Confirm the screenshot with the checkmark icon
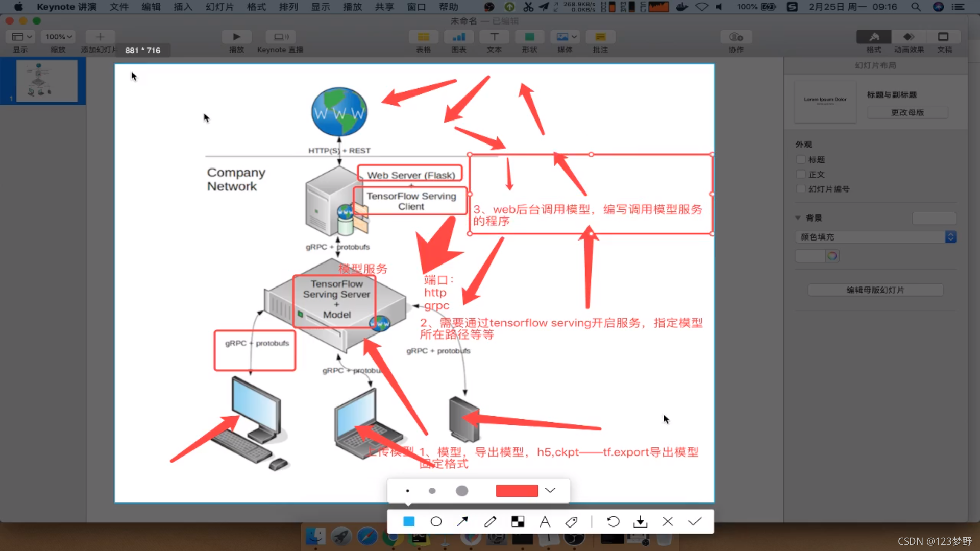 click(695, 521)
